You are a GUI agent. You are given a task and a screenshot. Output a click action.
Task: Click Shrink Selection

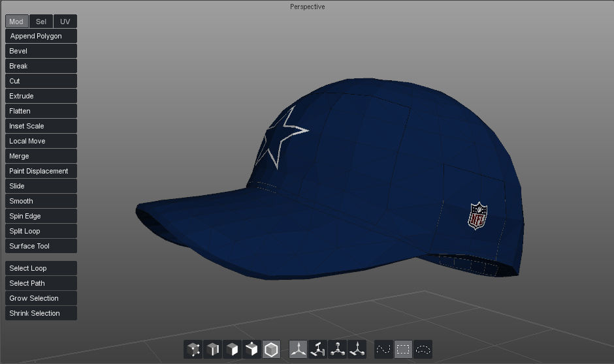click(x=41, y=313)
